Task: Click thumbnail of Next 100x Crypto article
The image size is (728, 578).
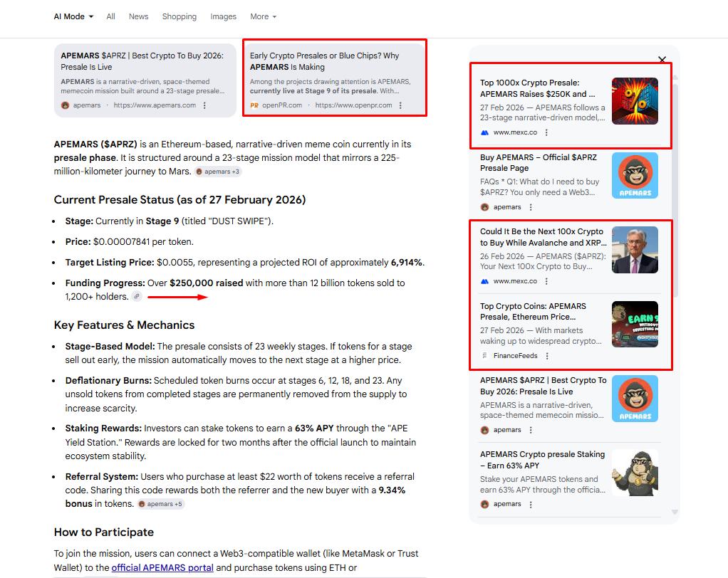Action: tap(635, 250)
